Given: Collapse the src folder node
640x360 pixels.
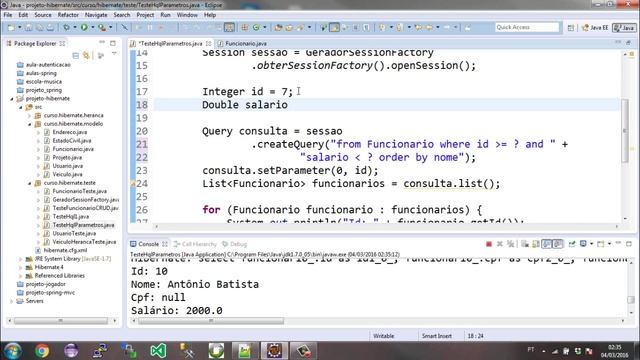Looking at the screenshot, I should coord(21,107).
